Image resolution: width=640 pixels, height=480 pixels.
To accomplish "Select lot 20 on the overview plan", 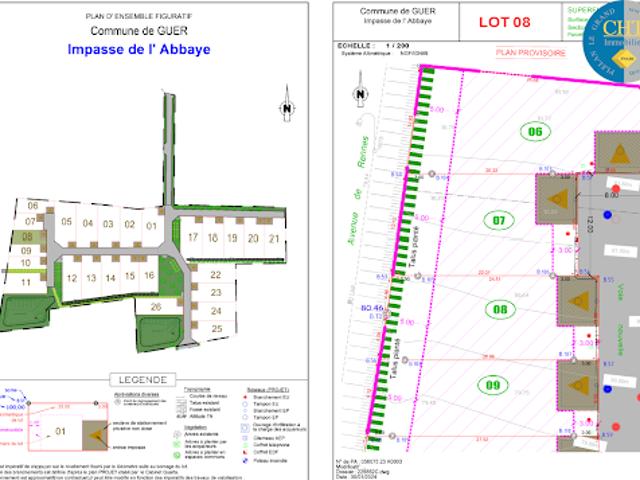I will click(x=253, y=238).
